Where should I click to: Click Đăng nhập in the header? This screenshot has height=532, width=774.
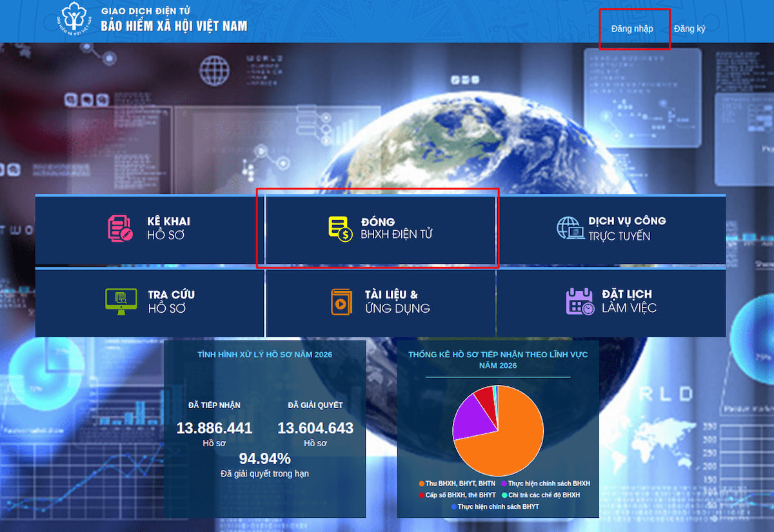632,28
